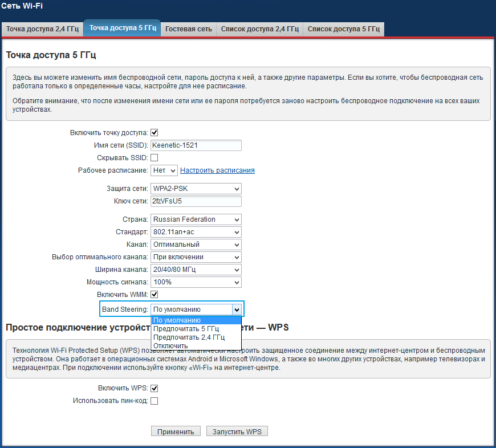
Task: Open the Список доступа 5 ГГц tab
Action: pyautogui.click(x=344, y=28)
